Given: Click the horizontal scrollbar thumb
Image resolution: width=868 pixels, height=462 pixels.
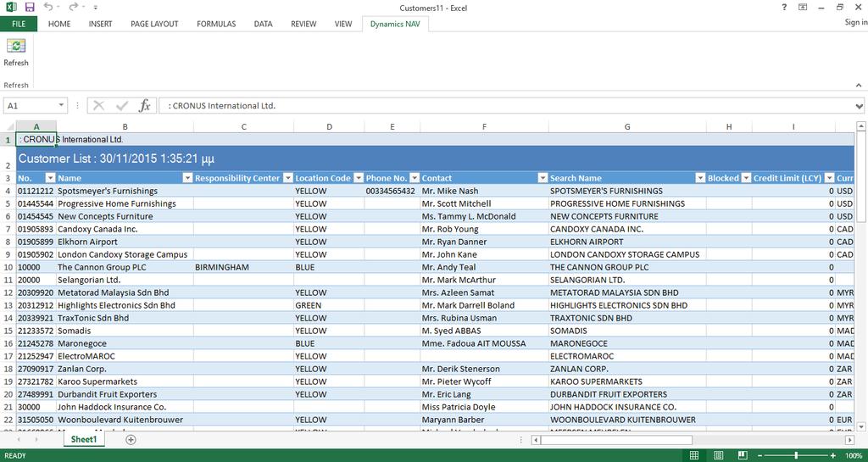Looking at the screenshot, I should point(616,440).
